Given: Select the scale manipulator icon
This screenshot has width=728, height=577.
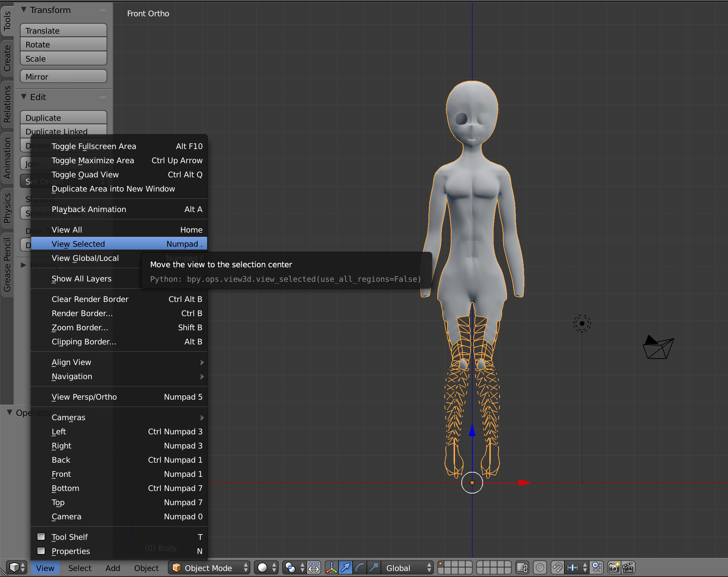Looking at the screenshot, I should coord(374,567).
